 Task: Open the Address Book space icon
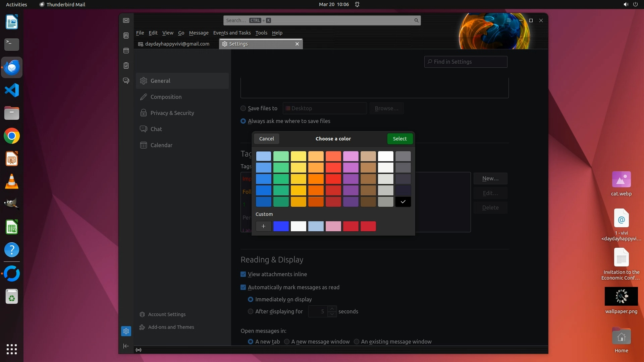126,36
